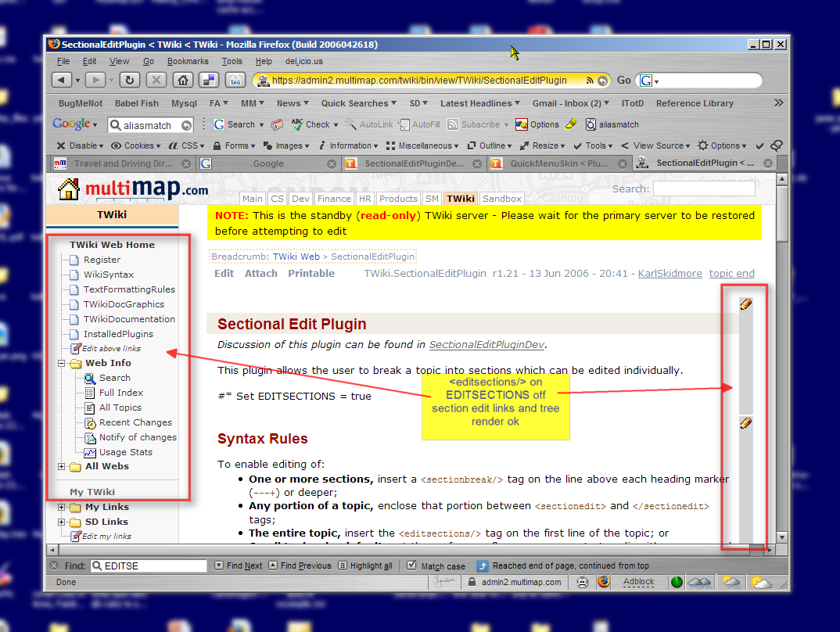
Task: Reload the page with the Reload button
Action: [x=130, y=81]
